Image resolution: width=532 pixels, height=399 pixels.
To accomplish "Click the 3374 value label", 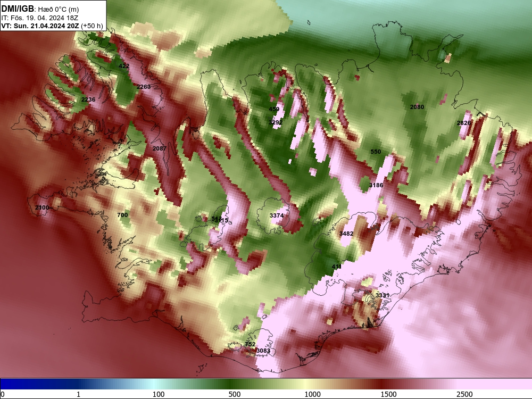I will (x=277, y=215).
